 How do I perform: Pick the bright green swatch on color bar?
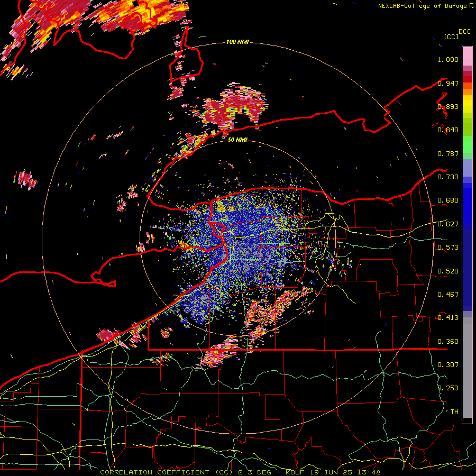tap(467, 144)
